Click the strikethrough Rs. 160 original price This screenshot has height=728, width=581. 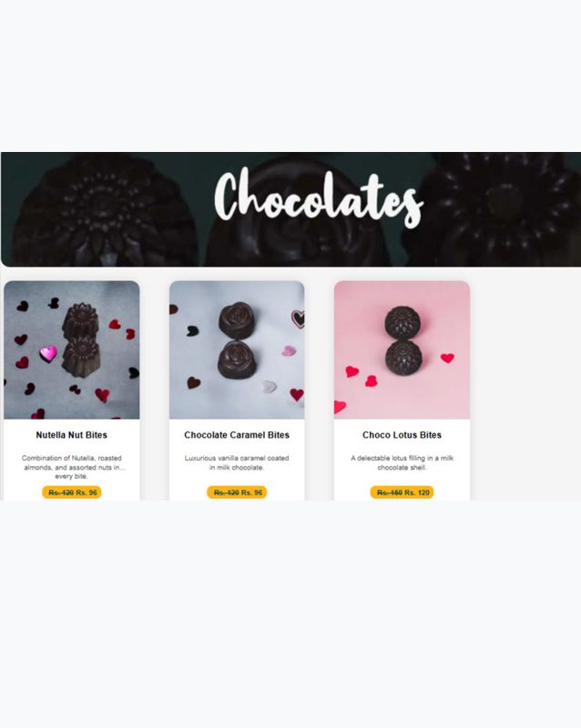(390, 492)
